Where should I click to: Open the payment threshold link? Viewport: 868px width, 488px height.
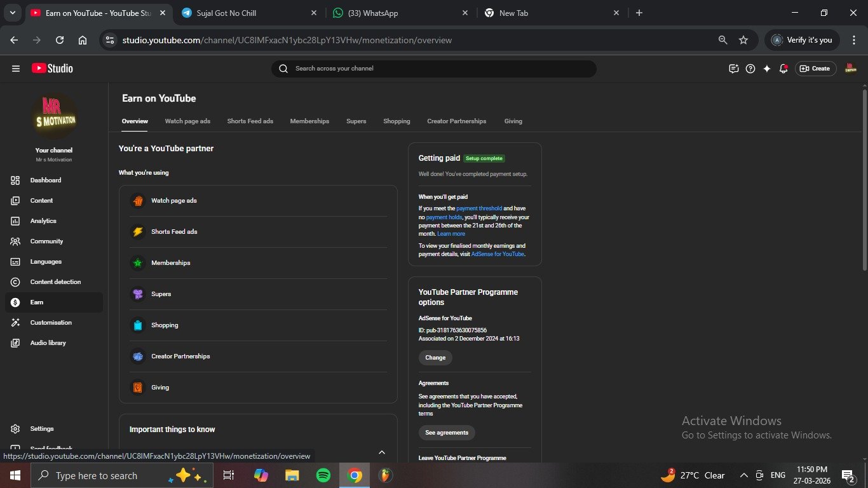(479, 208)
